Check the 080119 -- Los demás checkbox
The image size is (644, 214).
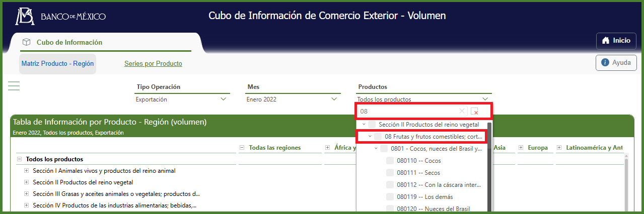tap(390, 197)
